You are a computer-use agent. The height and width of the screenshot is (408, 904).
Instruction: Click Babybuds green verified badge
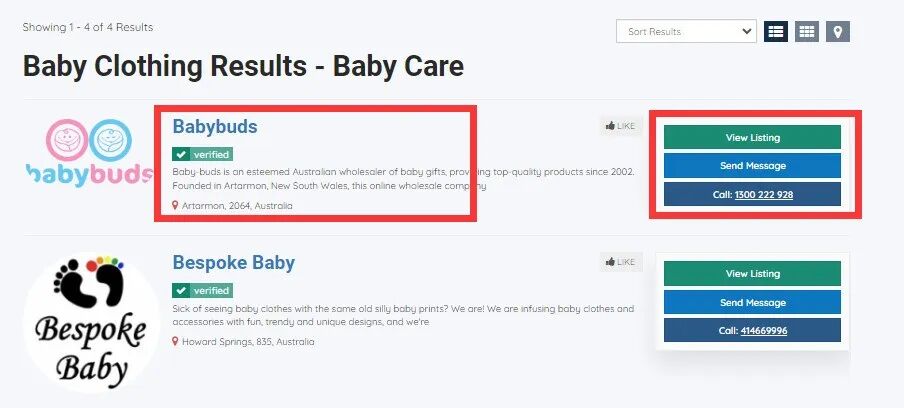(202, 154)
